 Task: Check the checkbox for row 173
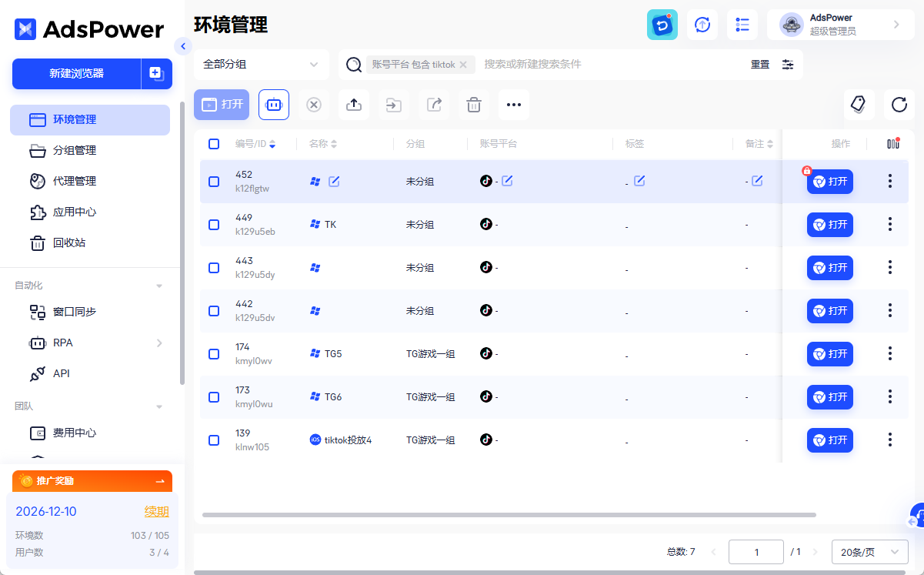[x=214, y=397]
